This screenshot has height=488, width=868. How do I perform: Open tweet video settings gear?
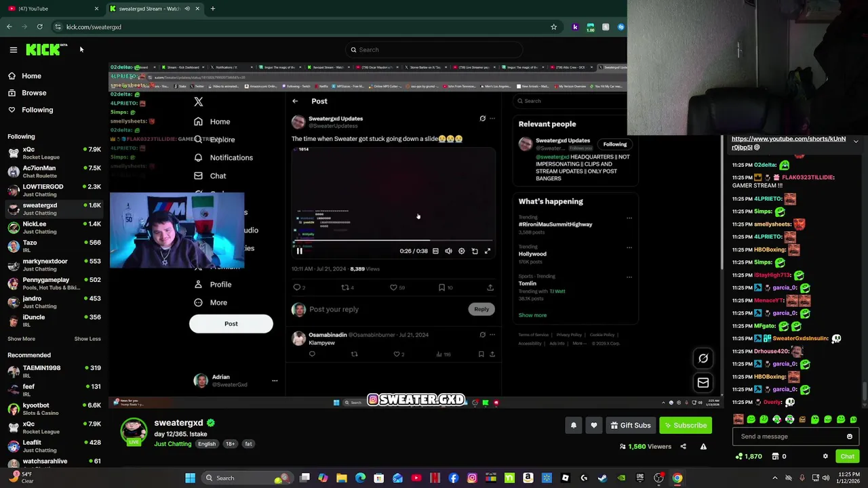point(461,251)
